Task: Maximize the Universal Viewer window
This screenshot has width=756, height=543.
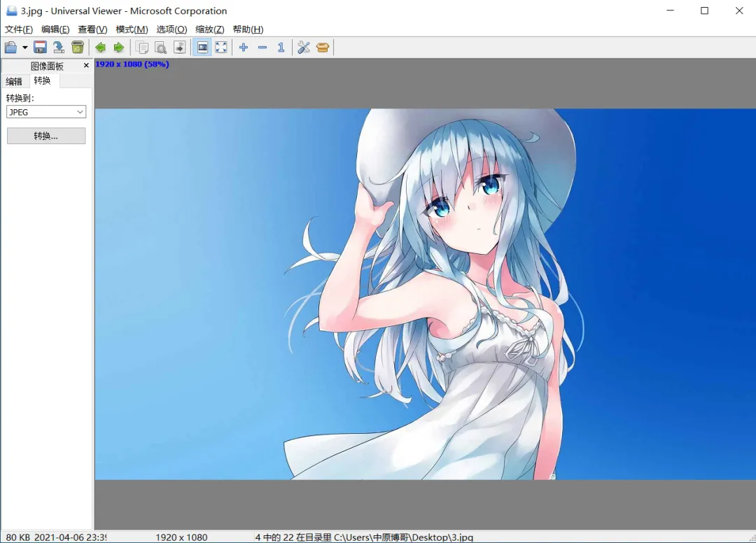Action: tap(704, 10)
